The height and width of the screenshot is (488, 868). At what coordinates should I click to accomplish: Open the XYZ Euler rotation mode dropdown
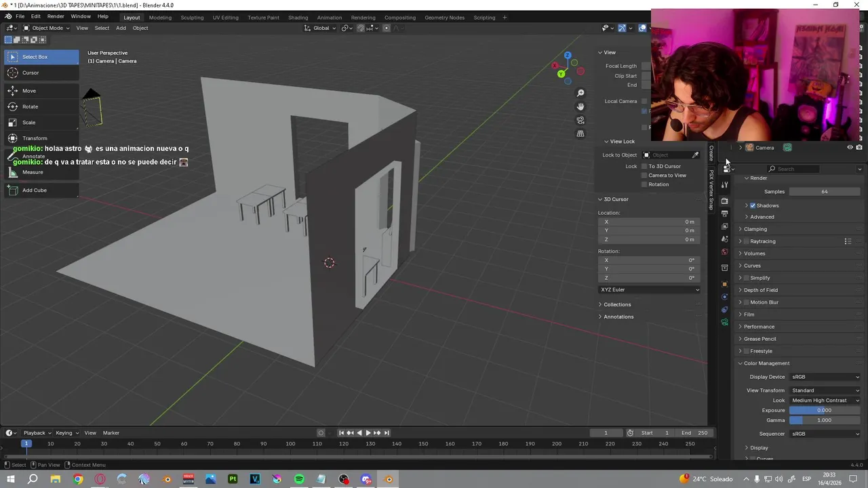click(x=650, y=289)
